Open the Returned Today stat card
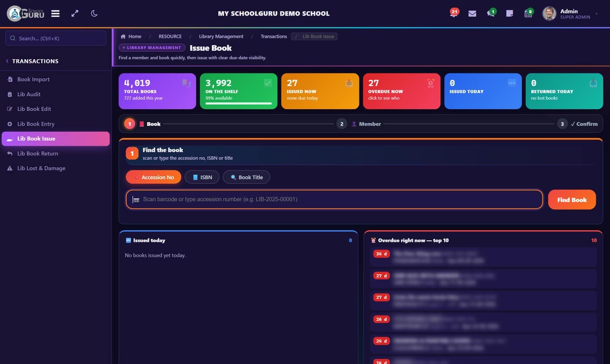610x364 pixels. coord(565,91)
